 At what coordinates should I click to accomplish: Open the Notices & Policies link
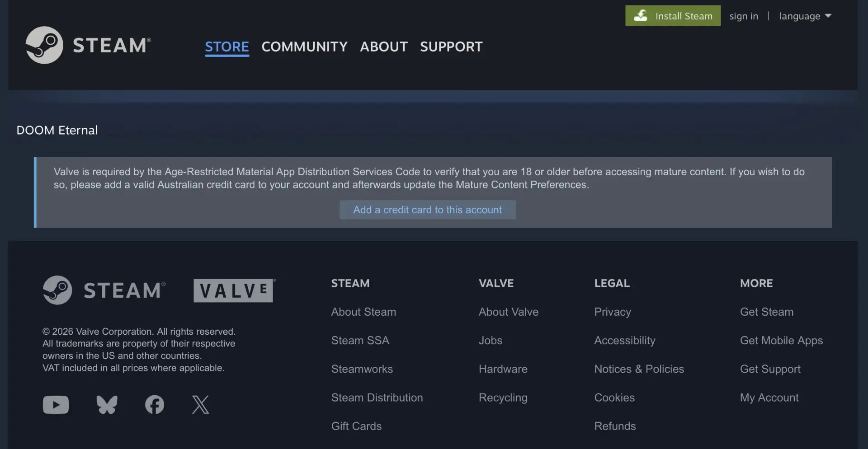639,369
